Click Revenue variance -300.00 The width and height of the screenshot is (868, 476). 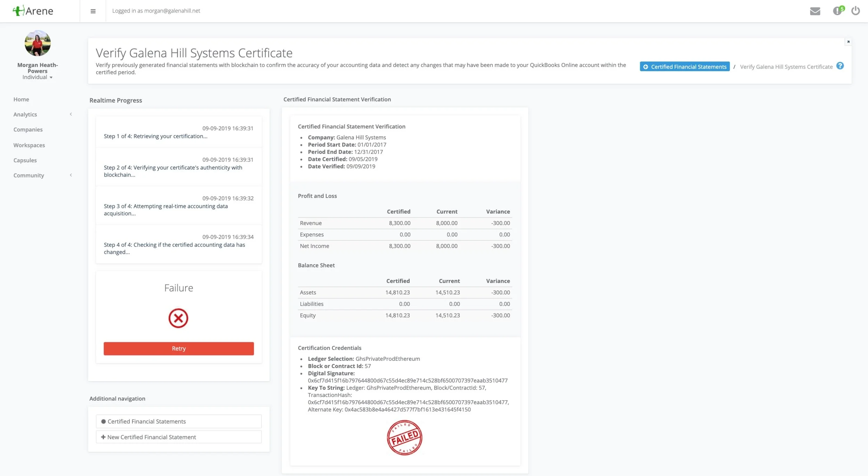tap(500, 223)
